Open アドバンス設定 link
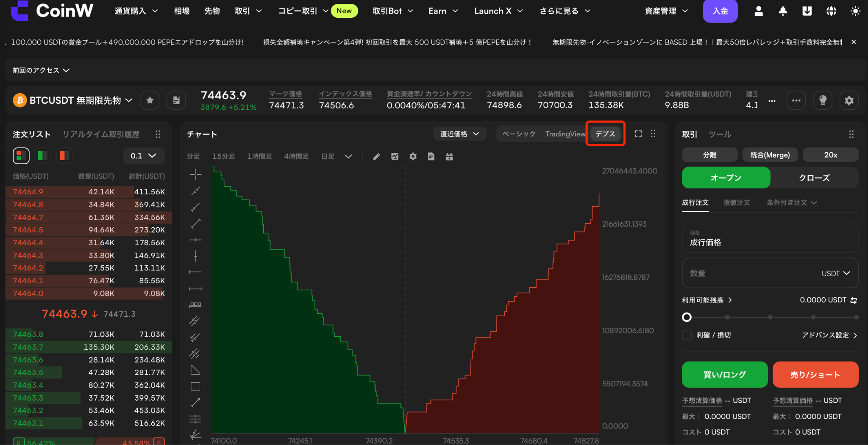Screen dimensions: 868x445 pos(829,335)
